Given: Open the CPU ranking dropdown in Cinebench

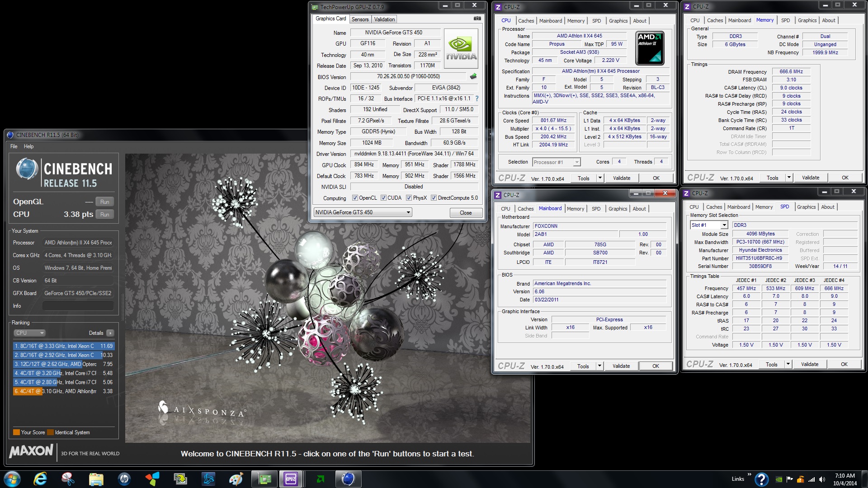Looking at the screenshot, I should point(29,333).
